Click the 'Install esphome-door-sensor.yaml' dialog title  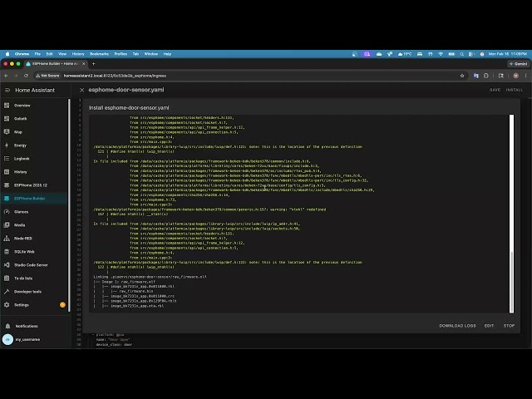[x=129, y=108]
